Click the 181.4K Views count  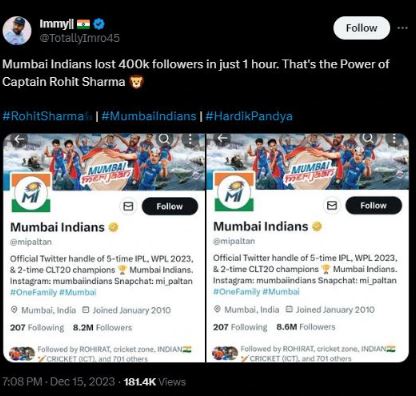coord(154,382)
